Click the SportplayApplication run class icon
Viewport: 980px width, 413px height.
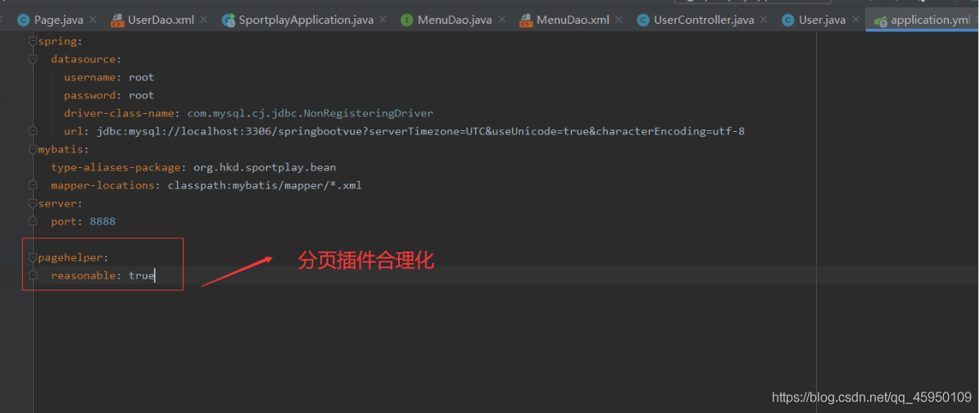tap(228, 20)
